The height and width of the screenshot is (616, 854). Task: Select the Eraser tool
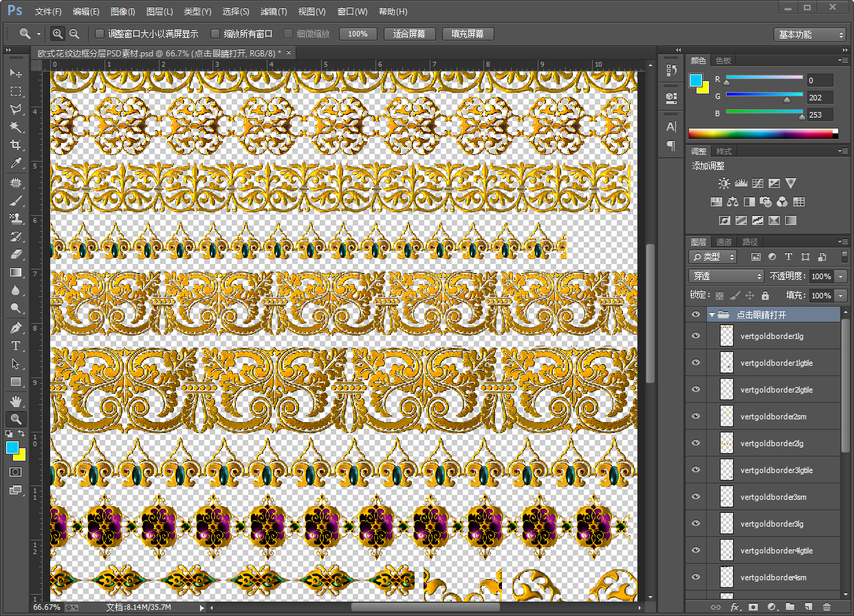(15, 254)
